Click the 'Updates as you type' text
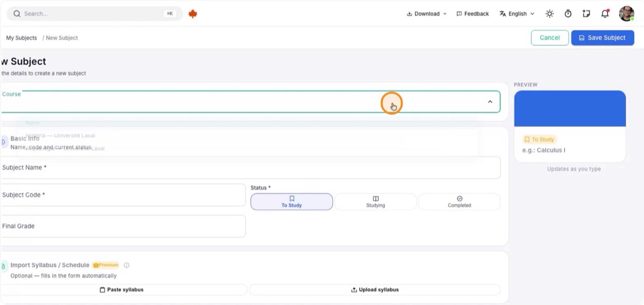Screen dimensions: 644x305 pos(574,169)
